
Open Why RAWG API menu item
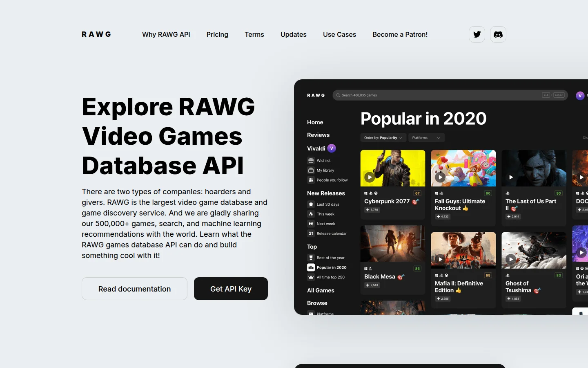[x=166, y=34]
